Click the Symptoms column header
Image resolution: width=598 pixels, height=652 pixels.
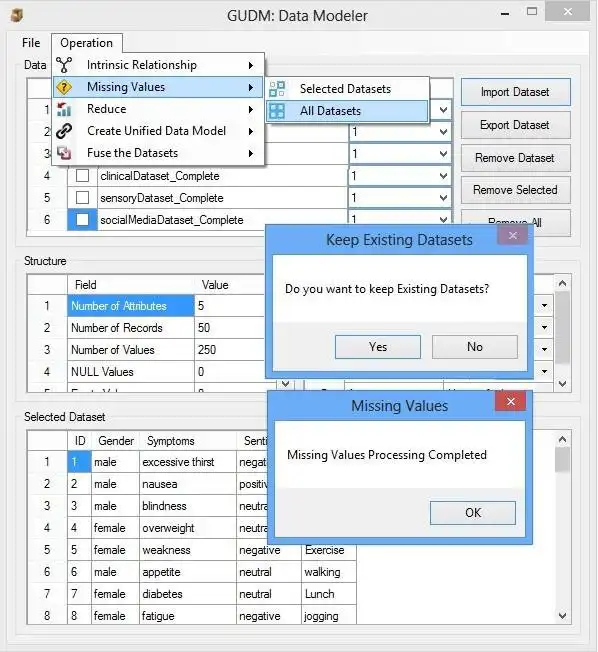[188, 441]
